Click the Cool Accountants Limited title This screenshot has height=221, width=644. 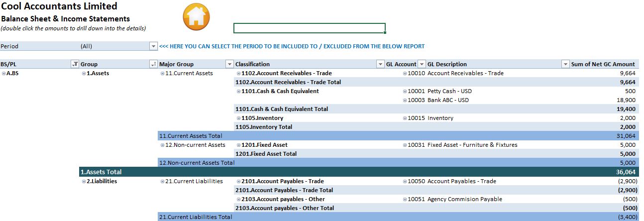click(59, 6)
